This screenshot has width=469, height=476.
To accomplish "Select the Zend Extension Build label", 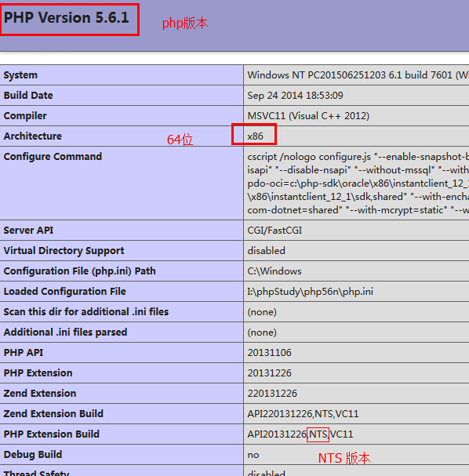I will (x=53, y=413).
